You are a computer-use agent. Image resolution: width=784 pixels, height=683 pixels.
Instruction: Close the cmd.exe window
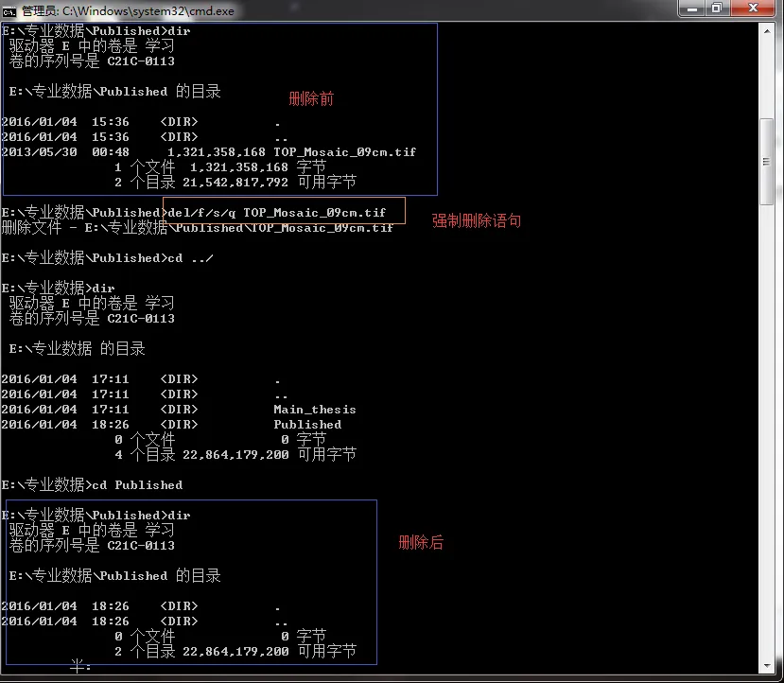(x=754, y=9)
